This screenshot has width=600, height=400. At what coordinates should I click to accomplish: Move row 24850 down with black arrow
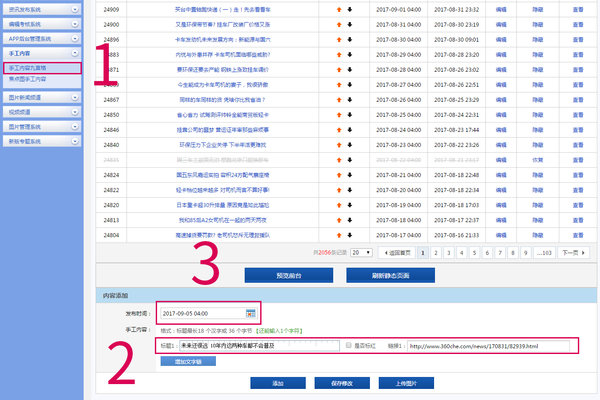coord(349,115)
